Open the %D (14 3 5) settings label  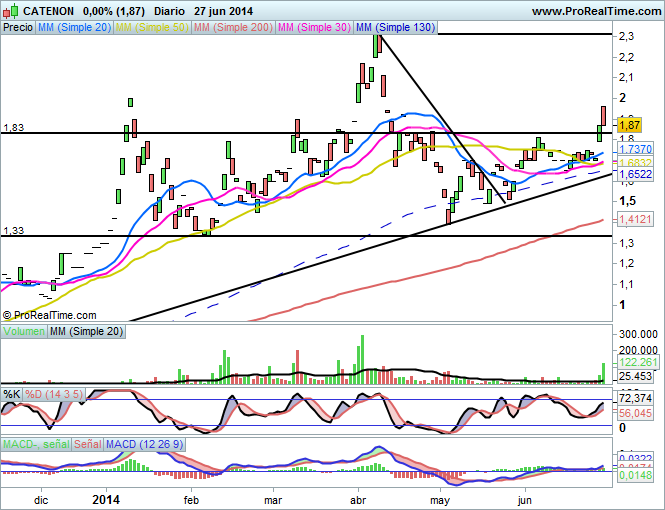[53, 394]
